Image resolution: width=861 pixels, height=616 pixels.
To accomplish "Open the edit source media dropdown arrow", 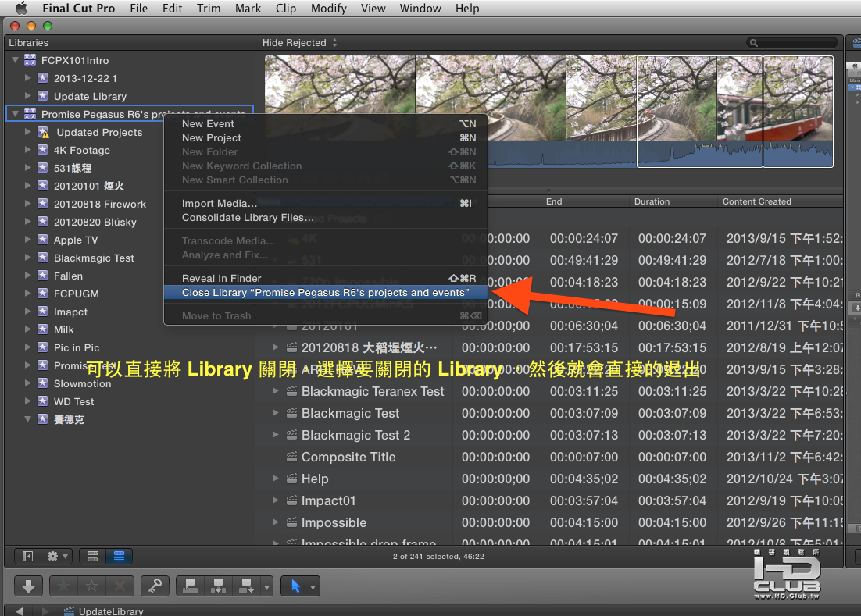I will click(x=266, y=587).
